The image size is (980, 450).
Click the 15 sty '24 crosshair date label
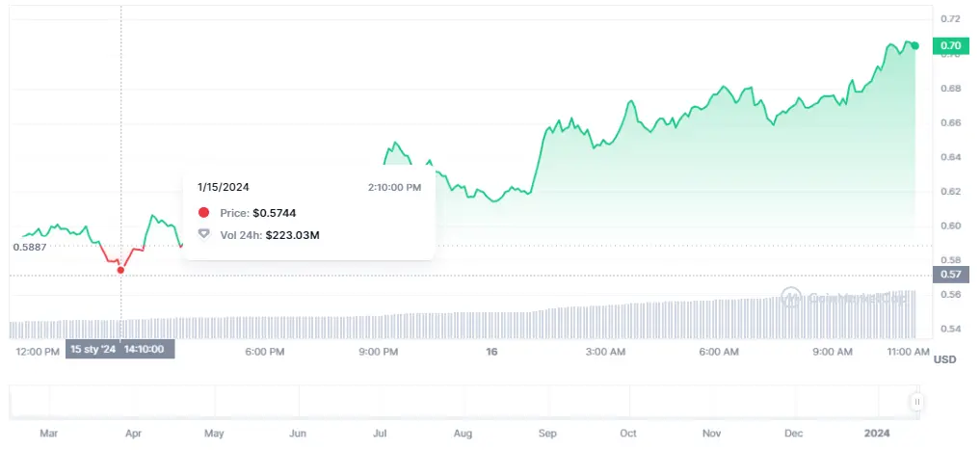[x=93, y=349]
